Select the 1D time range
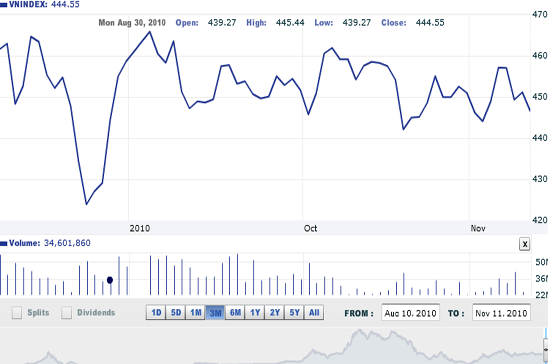 pos(156,312)
